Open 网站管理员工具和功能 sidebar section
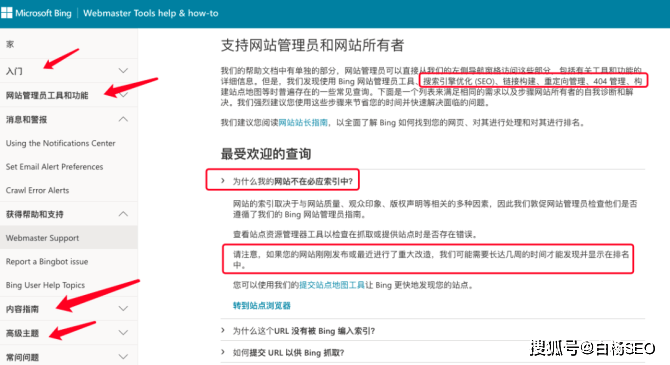Screen dimensions: 670x365 pyautogui.click(x=47, y=95)
